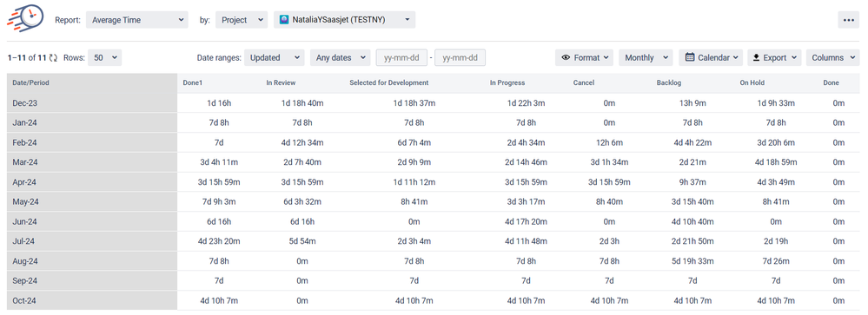Image resolution: width=868 pixels, height=315 pixels.
Task: Select the May-24 row label
Action: pyautogui.click(x=25, y=201)
